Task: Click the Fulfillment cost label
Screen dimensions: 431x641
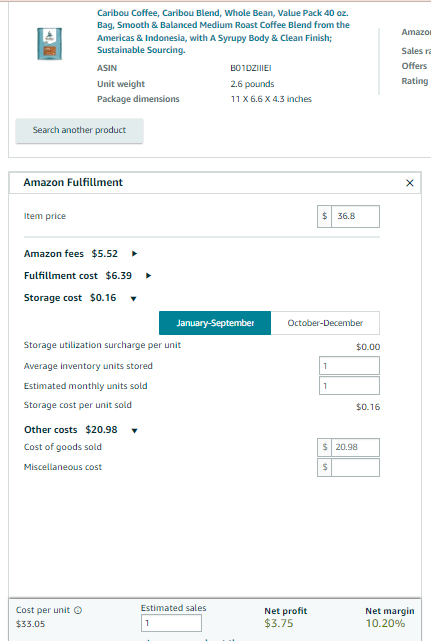Action: (61, 276)
